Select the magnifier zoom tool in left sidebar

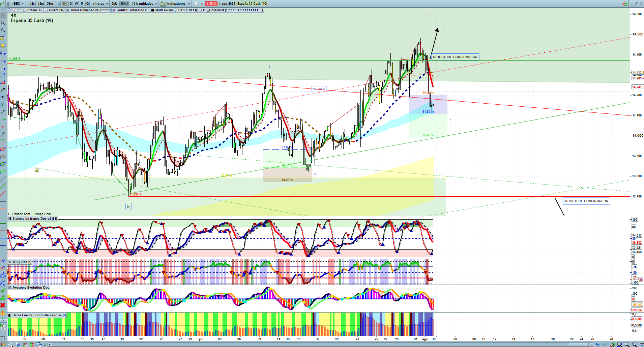[x=3, y=23]
